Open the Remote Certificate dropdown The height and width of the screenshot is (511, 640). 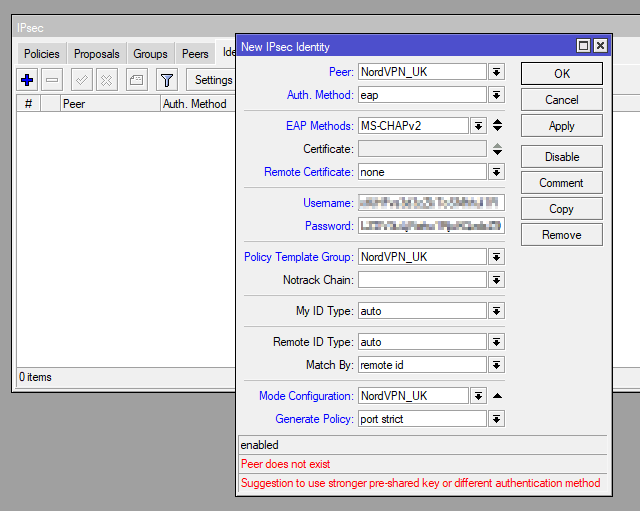[496, 172]
